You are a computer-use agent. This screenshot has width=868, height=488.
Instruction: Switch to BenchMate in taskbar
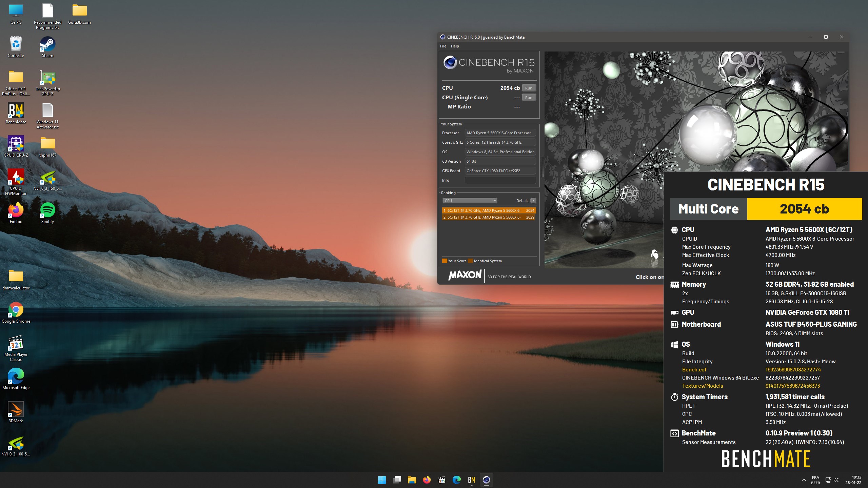click(x=471, y=480)
